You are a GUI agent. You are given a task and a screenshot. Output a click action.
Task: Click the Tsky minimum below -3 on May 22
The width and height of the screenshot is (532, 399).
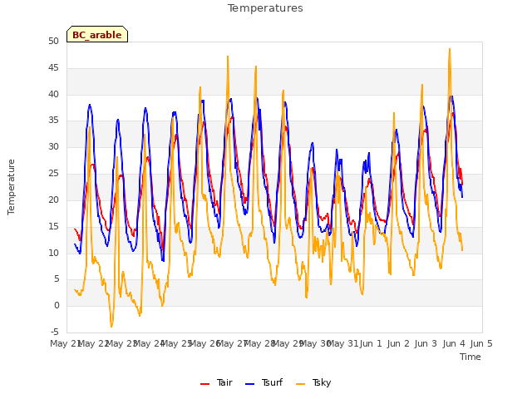pos(111,327)
